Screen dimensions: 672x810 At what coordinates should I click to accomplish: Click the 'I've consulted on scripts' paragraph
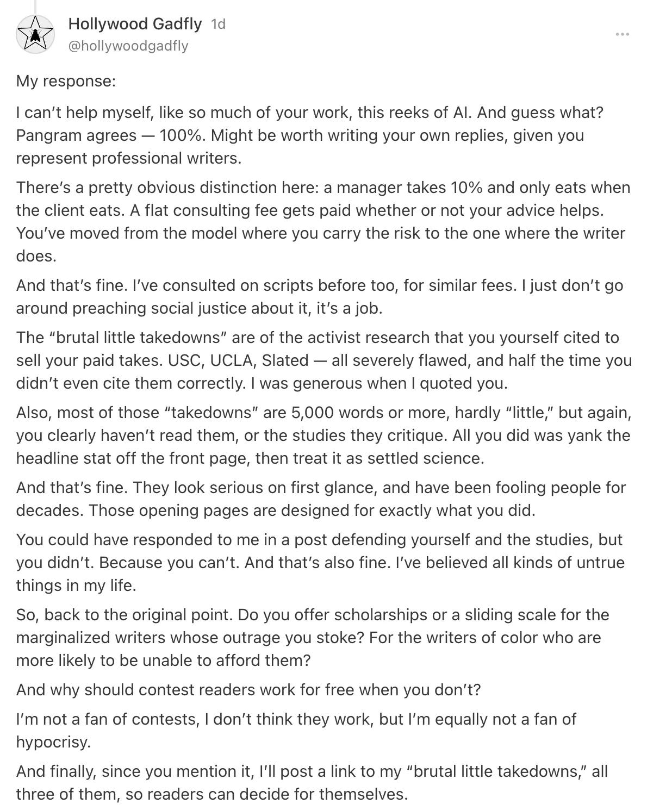click(320, 297)
